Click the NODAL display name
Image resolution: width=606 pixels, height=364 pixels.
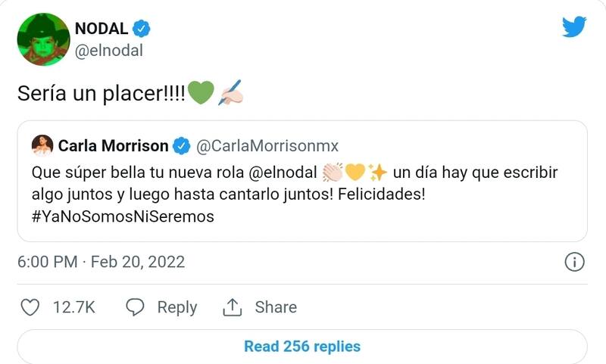click(x=102, y=29)
